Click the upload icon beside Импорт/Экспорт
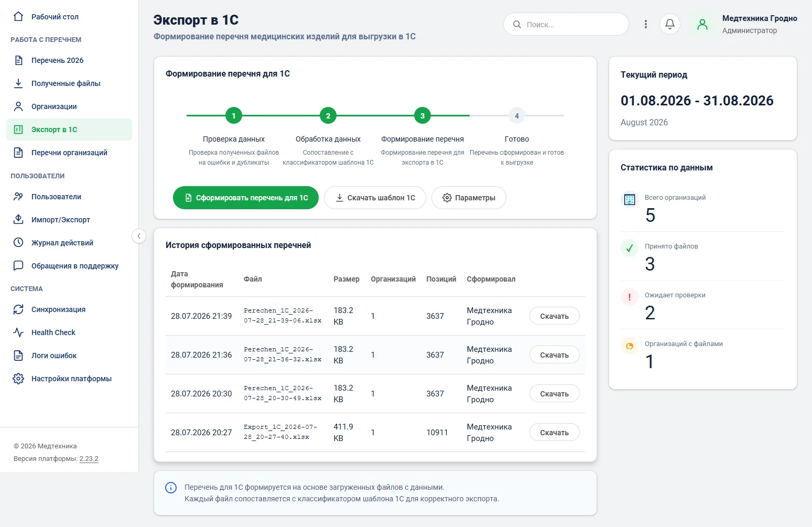This screenshot has width=812, height=527. [18, 220]
